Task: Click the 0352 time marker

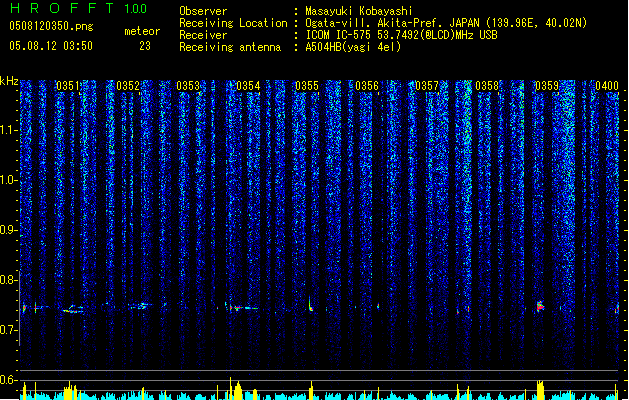Action: (128, 86)
